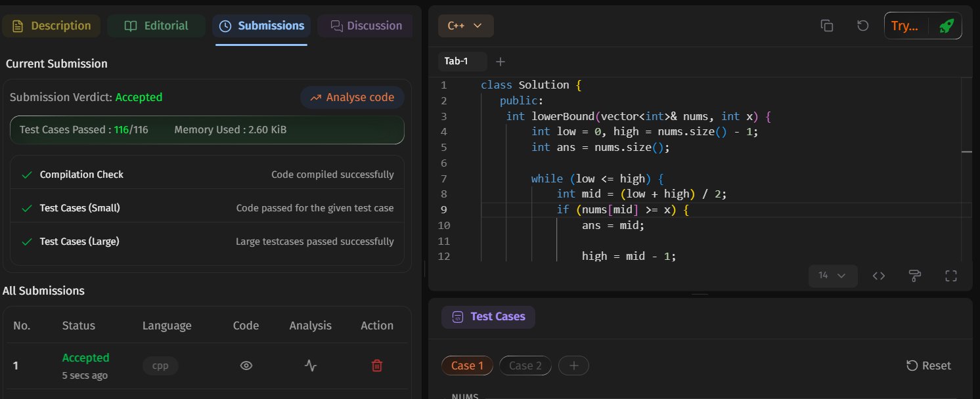This screenshot has width=980, height=399.
Task: Click the green rocket submit icon
Action: pos(946,26)
